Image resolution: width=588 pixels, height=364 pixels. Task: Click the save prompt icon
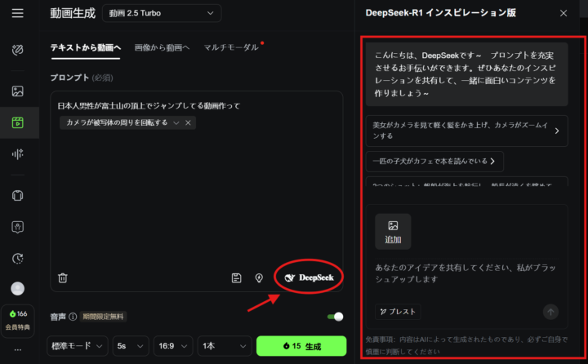pos(236,277)
